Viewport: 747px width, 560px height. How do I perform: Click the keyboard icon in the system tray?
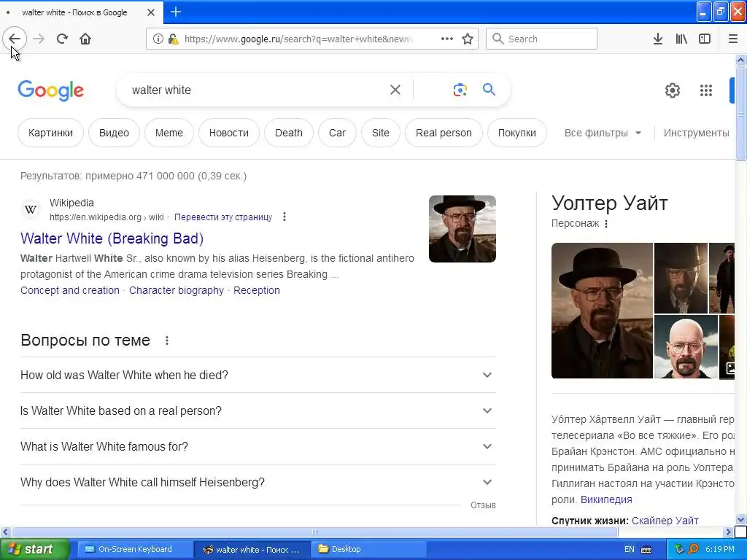pos(646,550)
